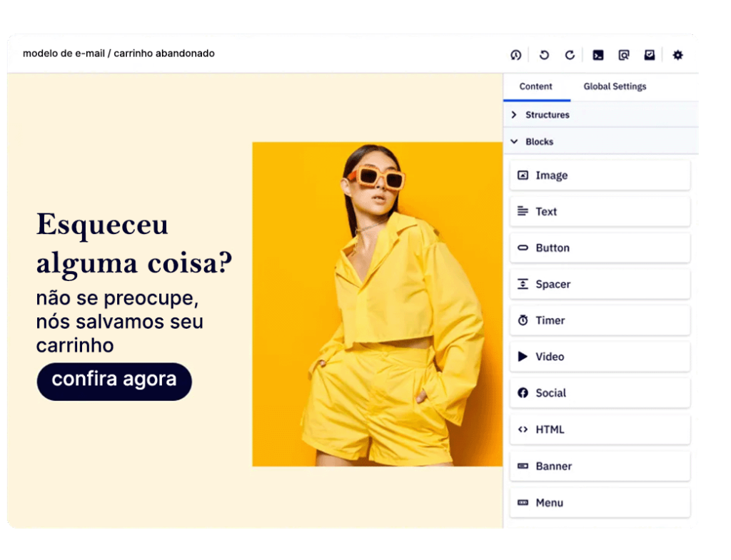This screenshot has width=731, height=560.
Task: Select the "não se preocupe, nós salvamos seu carrinho" text
Action: [x=120, y=322]
